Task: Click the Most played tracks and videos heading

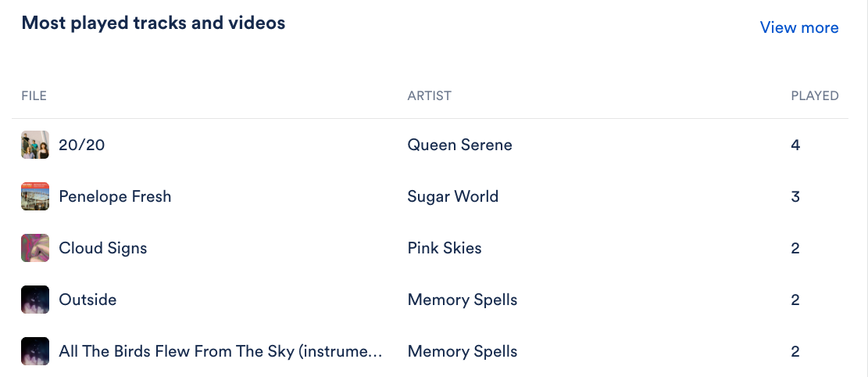Action: 153,23
